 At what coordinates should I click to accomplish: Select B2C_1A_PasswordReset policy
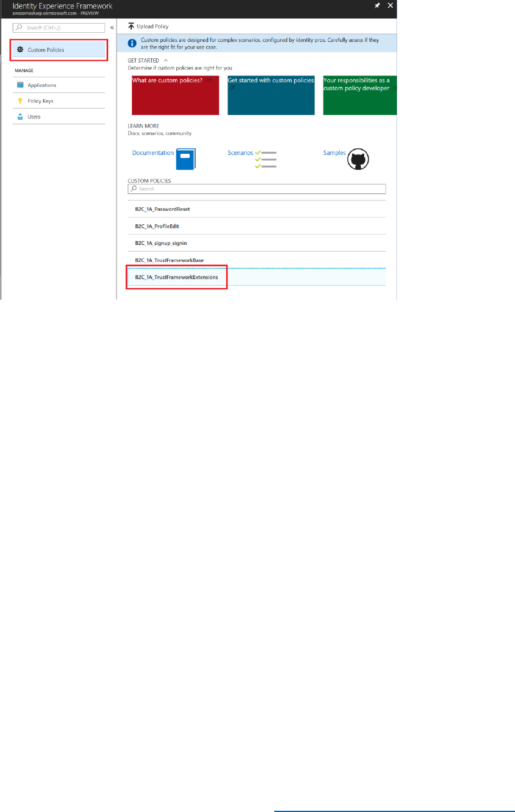257,209
